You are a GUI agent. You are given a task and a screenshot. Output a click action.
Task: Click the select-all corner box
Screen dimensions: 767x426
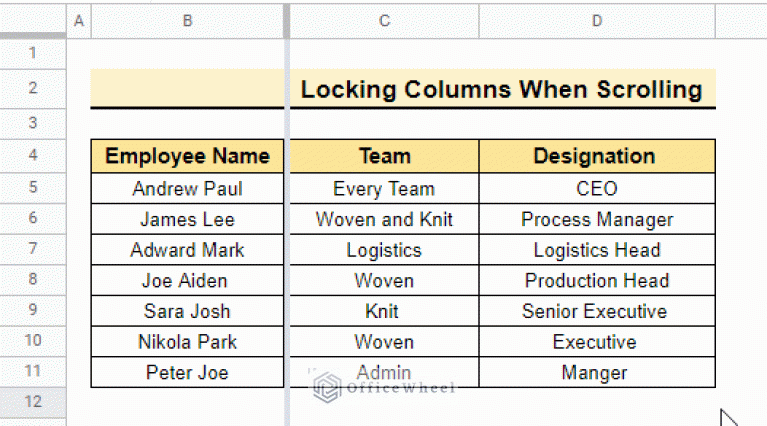[x=33, y=20]
